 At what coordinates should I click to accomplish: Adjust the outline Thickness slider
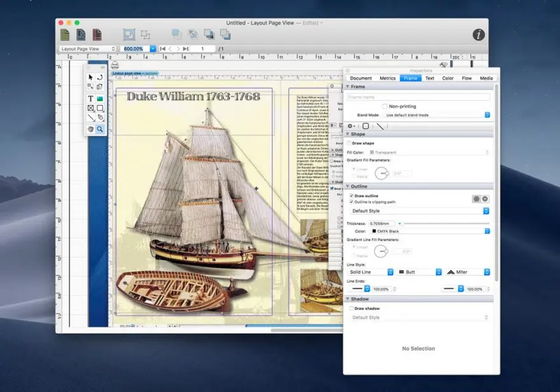445,223
